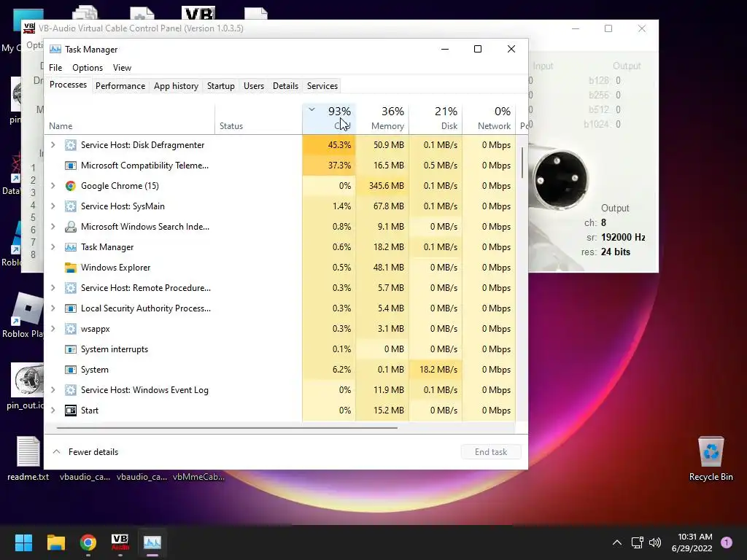The width and height of the screenshot is (747, 560).
Task: Collapse view with Fewer details
Action: (x=85, y=452)
